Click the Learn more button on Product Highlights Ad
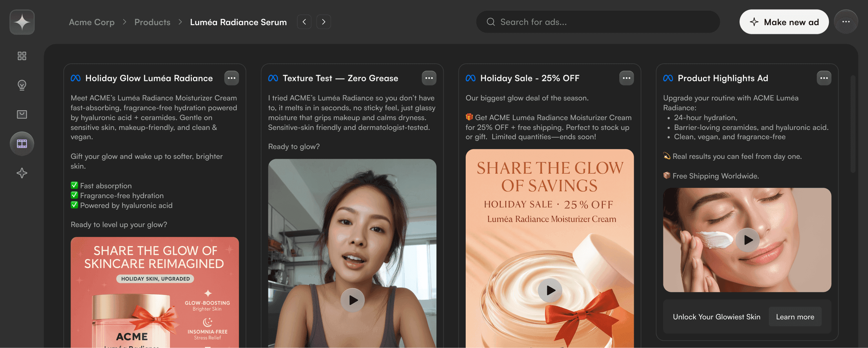Viewport: 868px width, 348px height. (x=795, y=317)
